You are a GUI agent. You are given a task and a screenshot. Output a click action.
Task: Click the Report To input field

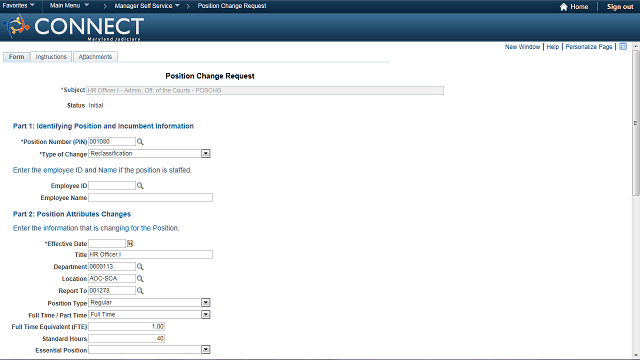(112, 291)
